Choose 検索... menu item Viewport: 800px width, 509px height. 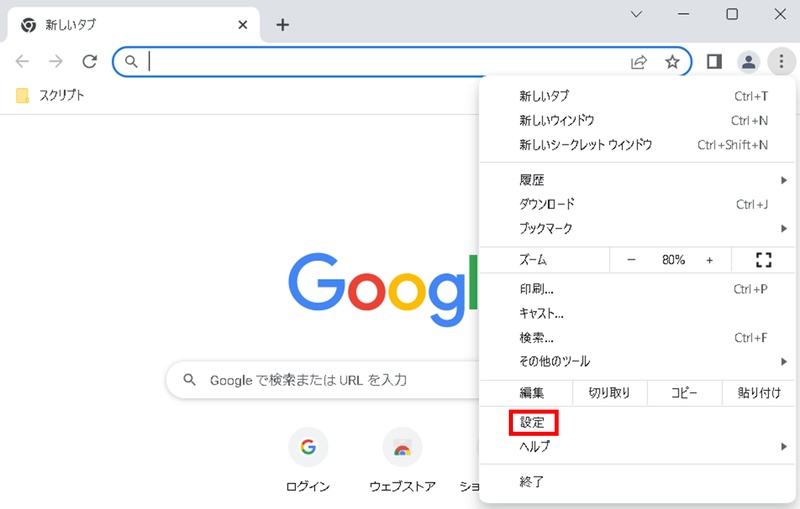pyautogui.click(x=637, y=338)
